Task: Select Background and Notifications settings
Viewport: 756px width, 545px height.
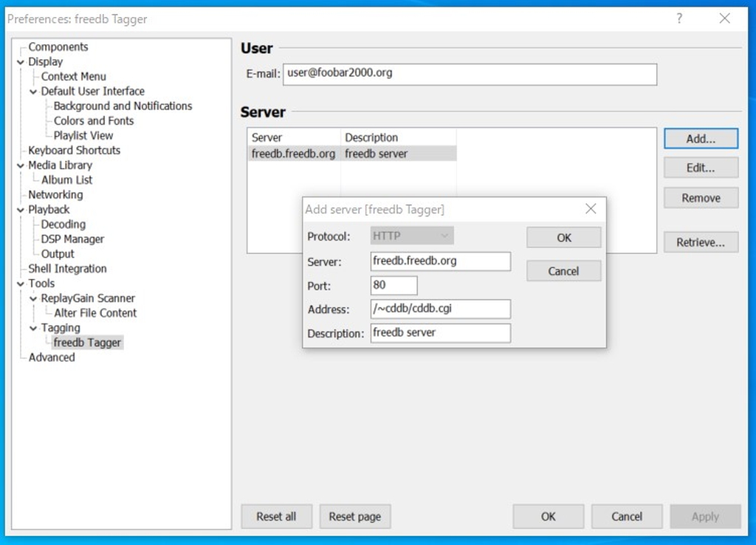Action: tap(123, 106)
